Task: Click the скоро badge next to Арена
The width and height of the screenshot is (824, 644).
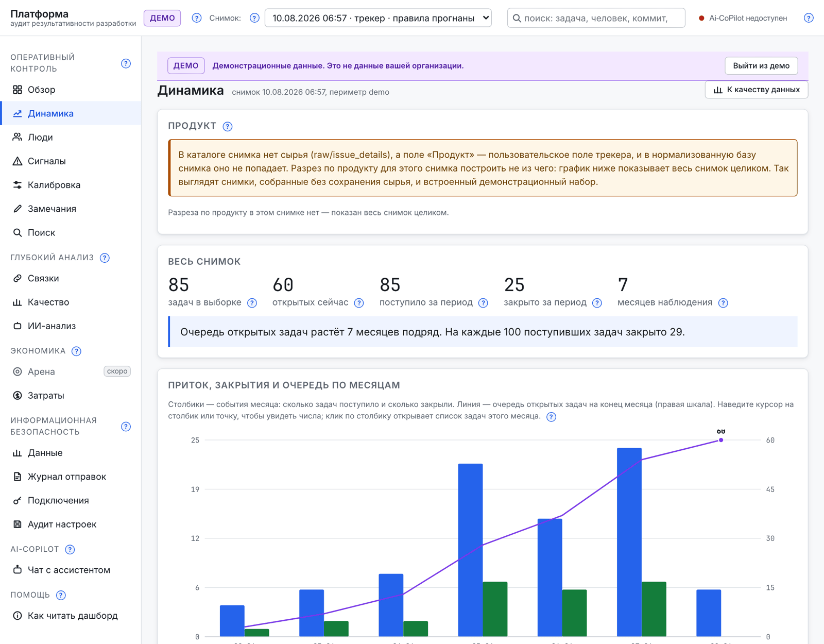Action: pyautogui.click(x=117, y=371)
